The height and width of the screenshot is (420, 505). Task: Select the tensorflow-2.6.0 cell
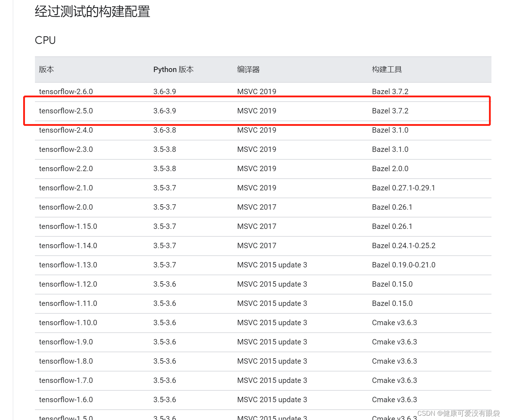click(66, 92)
